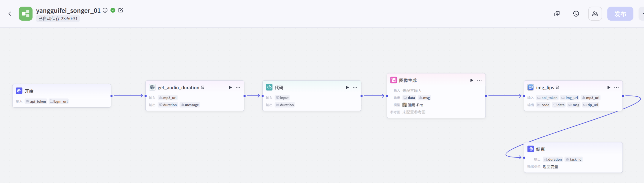Image resolution: width=644 pixels, height=183 pixels.
Task: Click the workflow info icon beside title
Action: click(105, 10)
